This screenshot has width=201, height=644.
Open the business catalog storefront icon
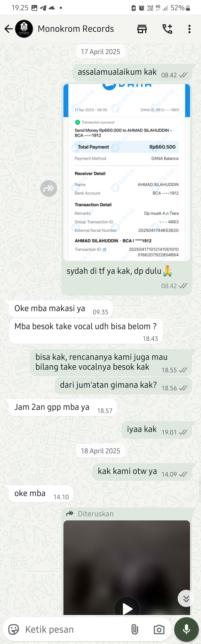(142, 29)
